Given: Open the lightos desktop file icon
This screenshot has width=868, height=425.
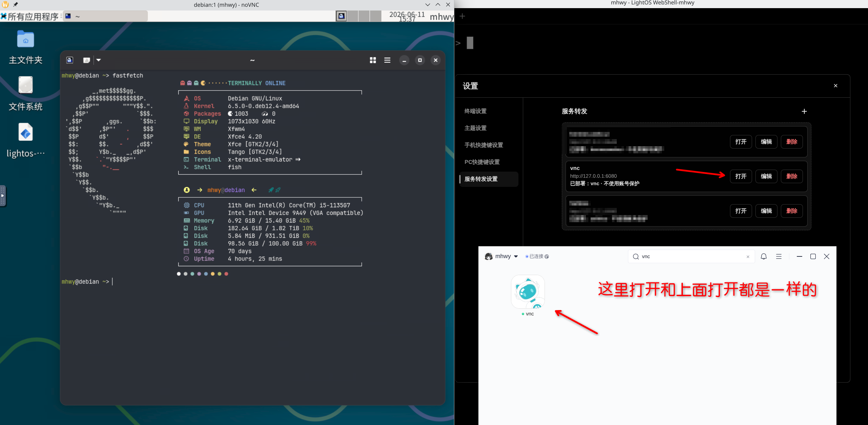Looking at the screenshot, I should coord(25,140).
